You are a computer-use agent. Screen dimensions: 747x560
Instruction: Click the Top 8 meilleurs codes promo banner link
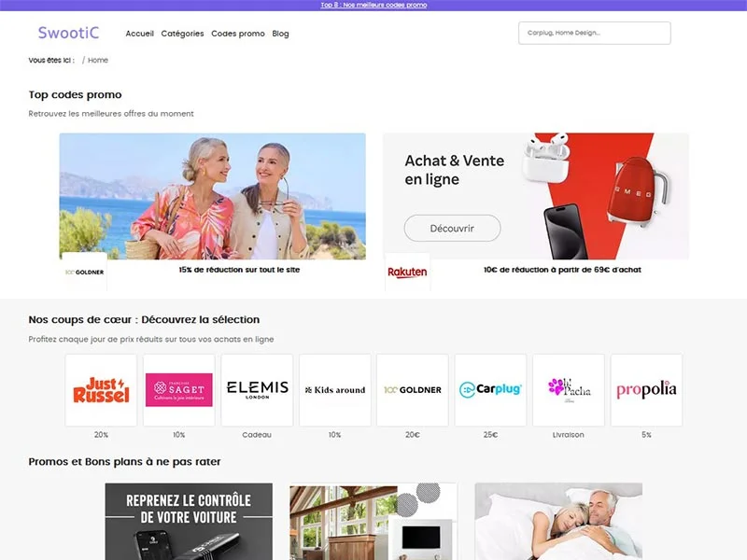pos(373,5)
